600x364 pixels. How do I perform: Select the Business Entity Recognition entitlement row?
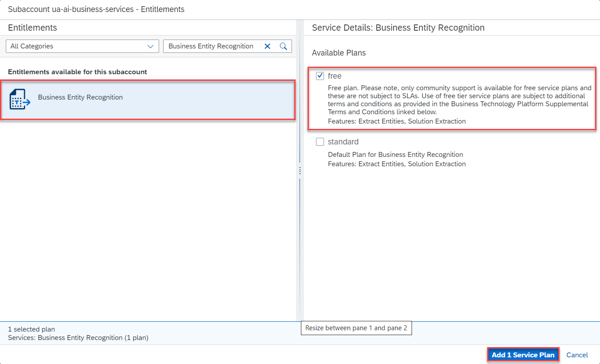point(148,100)
